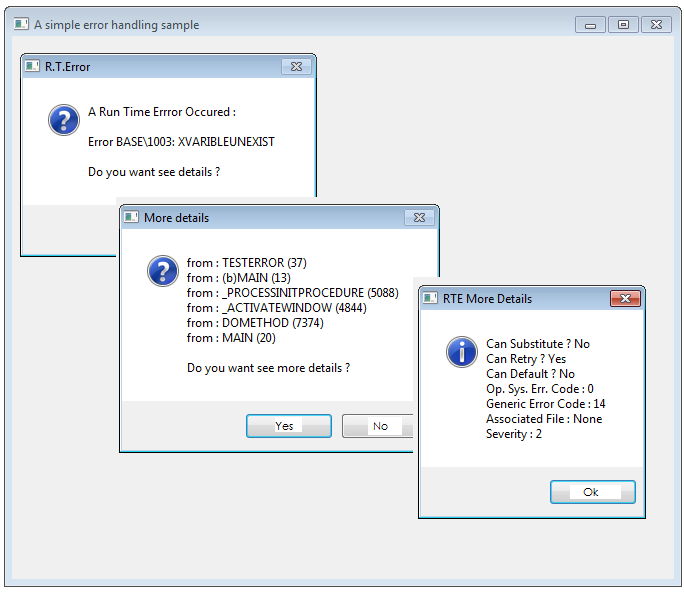The height and width of the screenshot is (593, 684).
Task: Click 'from : MAIN (20)' line
Action: [231, 338]
